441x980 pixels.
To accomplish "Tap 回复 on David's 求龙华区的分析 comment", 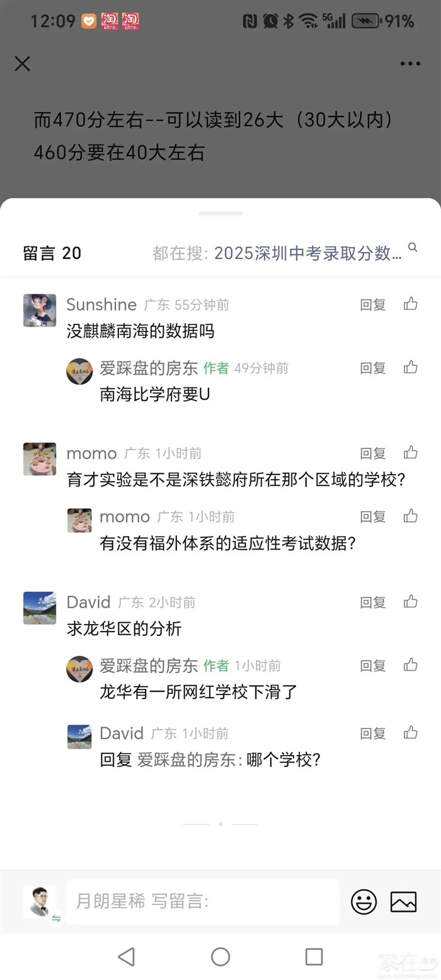I will [x=372, y=602].
